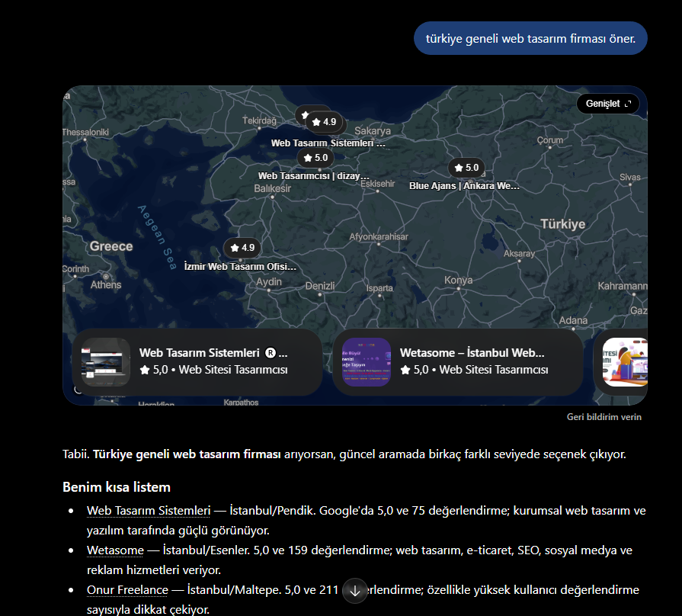Click the 'Sivas' label on the map
This screenshot has height=616, width=682.
click(x=630, y=177)
